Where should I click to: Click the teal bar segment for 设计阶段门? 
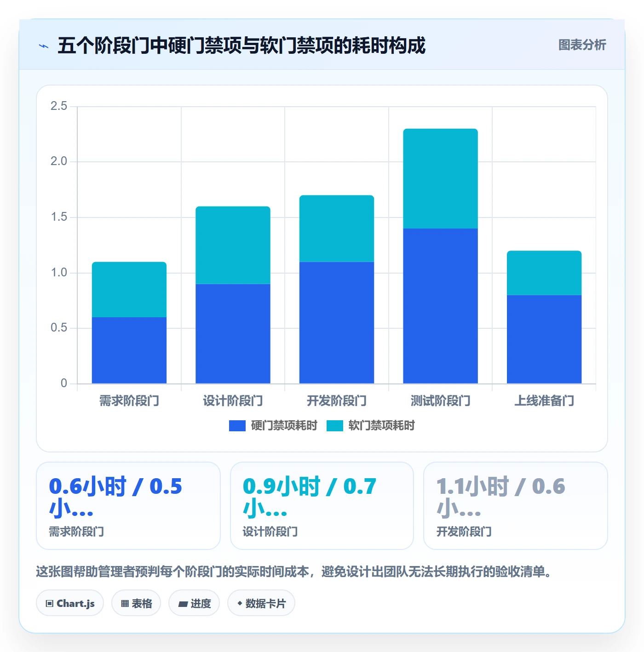[x=233, y=245]
